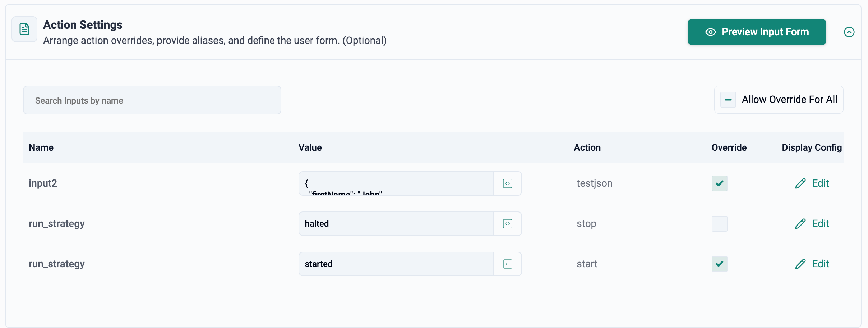This screenshot has width=868, height=328.
Task: Open the code editor icon for started value
Action: 507,264
